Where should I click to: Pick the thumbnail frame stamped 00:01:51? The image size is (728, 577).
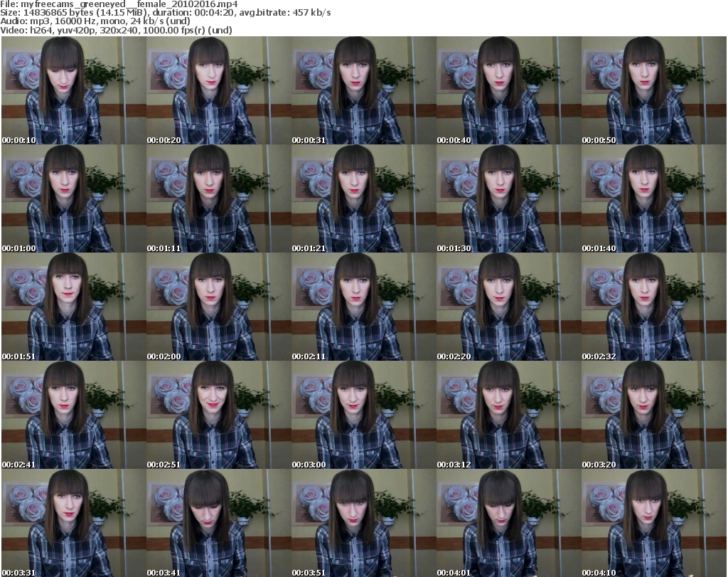tap(74, 307)
